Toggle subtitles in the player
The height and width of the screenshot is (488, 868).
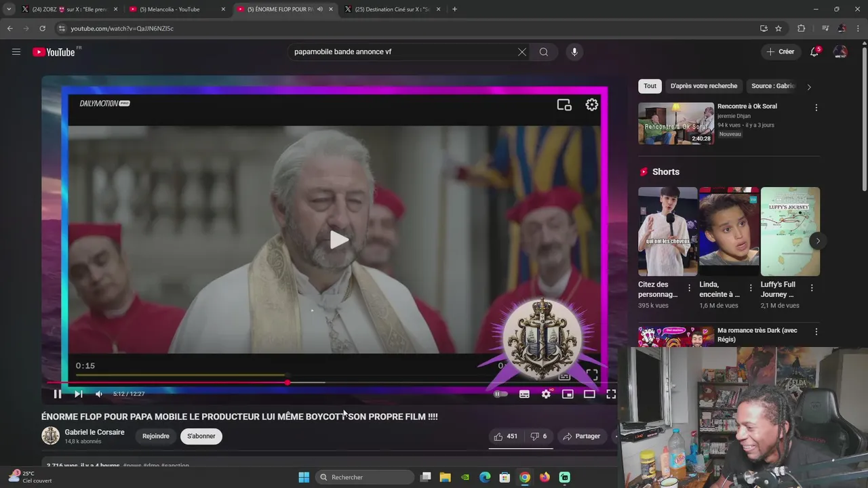pos(524,394)
